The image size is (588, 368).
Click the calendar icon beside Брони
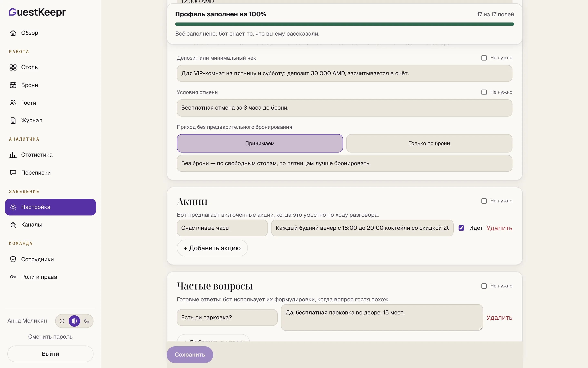tap(13, 85)
